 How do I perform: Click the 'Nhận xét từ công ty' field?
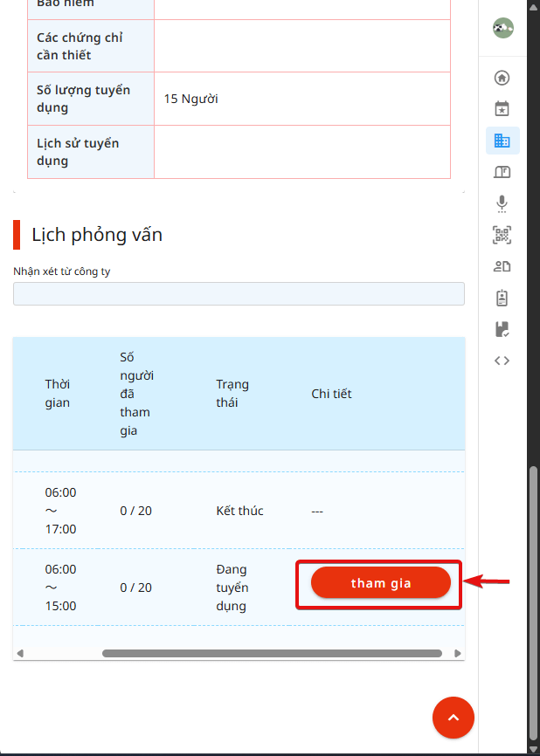click(239, 293)
